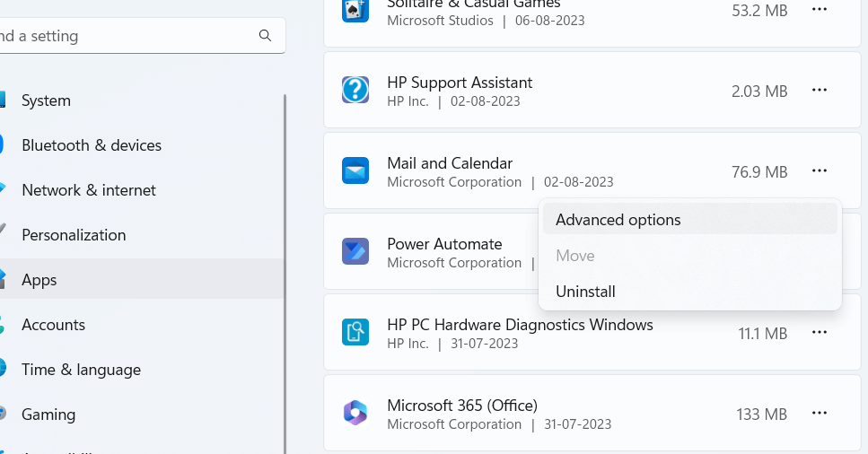Choose Advanced options from the context menu
This screenshot has height=454, width=868.
689,220
